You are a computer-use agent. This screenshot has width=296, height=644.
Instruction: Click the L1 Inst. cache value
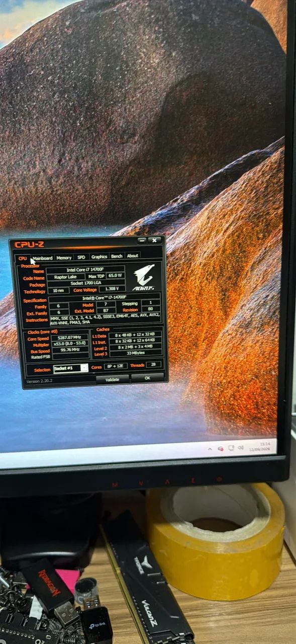click(135, 341)
